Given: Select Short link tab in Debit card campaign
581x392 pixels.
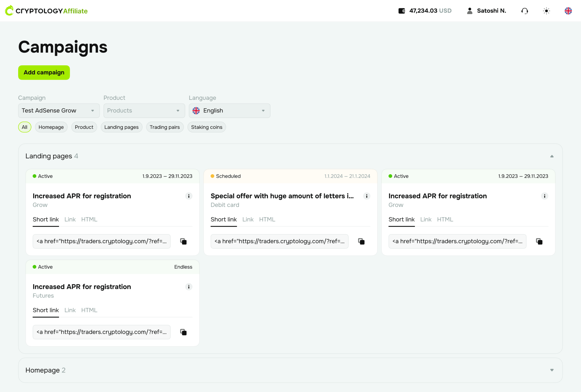Looking at the screenshot, I should (x=224, y=220).
